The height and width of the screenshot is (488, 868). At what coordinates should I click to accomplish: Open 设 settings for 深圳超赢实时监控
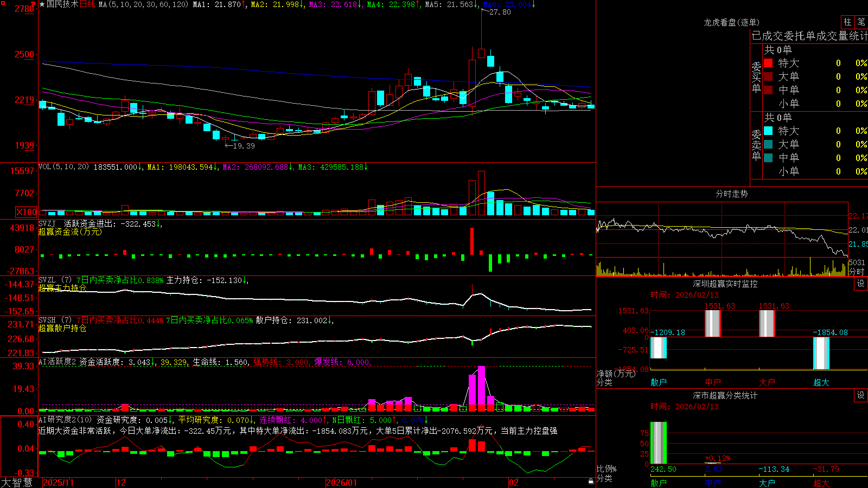point(861,284)
